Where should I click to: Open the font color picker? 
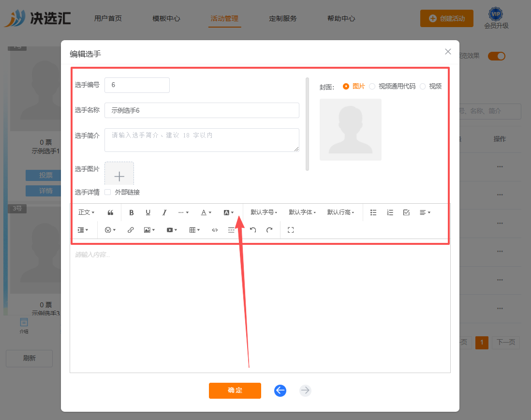tap(206, 212)
